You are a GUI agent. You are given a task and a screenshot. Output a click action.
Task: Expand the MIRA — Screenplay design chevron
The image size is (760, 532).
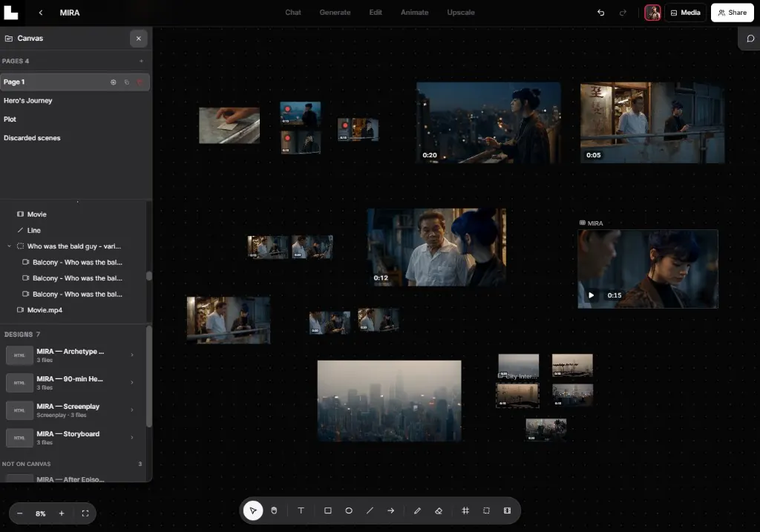coord(132,410)
